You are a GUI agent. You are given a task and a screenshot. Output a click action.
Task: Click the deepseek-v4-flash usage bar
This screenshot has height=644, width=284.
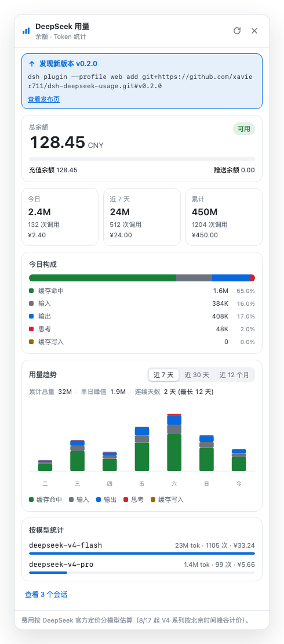point(142,553)
